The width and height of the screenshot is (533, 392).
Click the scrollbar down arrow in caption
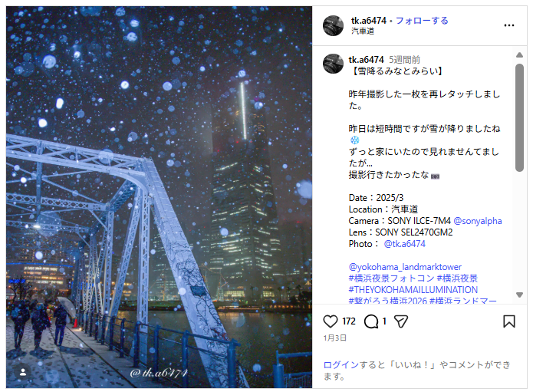(519, 295)
